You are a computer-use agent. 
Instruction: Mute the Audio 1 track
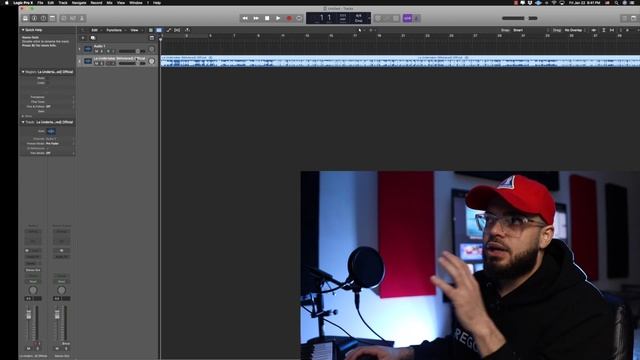pos(96,51)
